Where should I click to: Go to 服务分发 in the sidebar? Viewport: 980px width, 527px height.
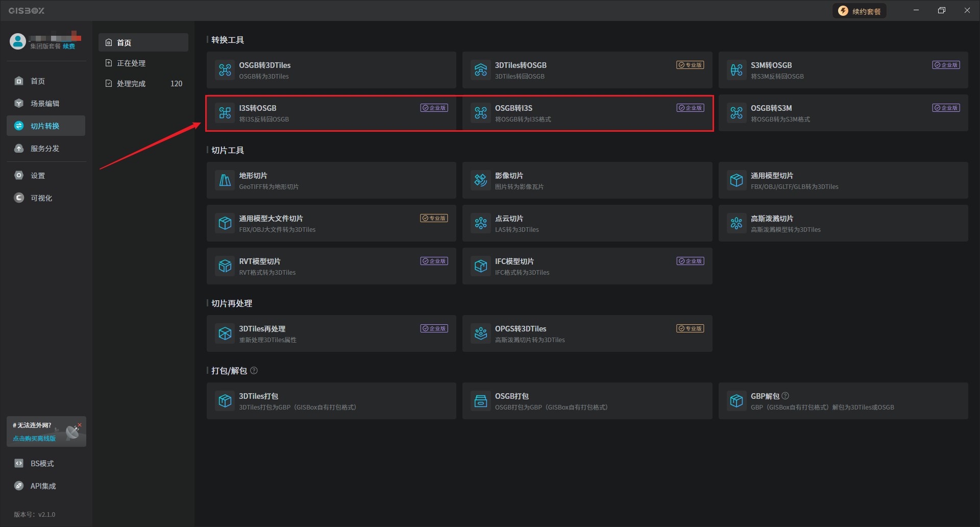(45, 149)
